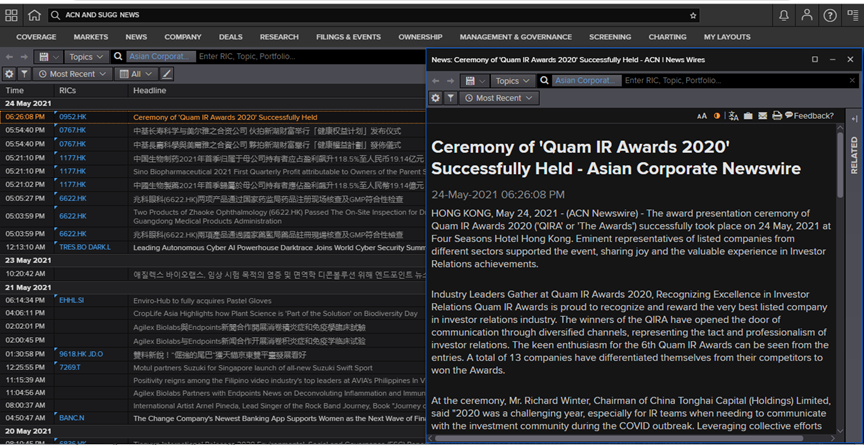Image resolution: width=864 pixels, height=445 pixels.
Task: Open the MY LAYOUTS menu
Action: pos(727,37)
